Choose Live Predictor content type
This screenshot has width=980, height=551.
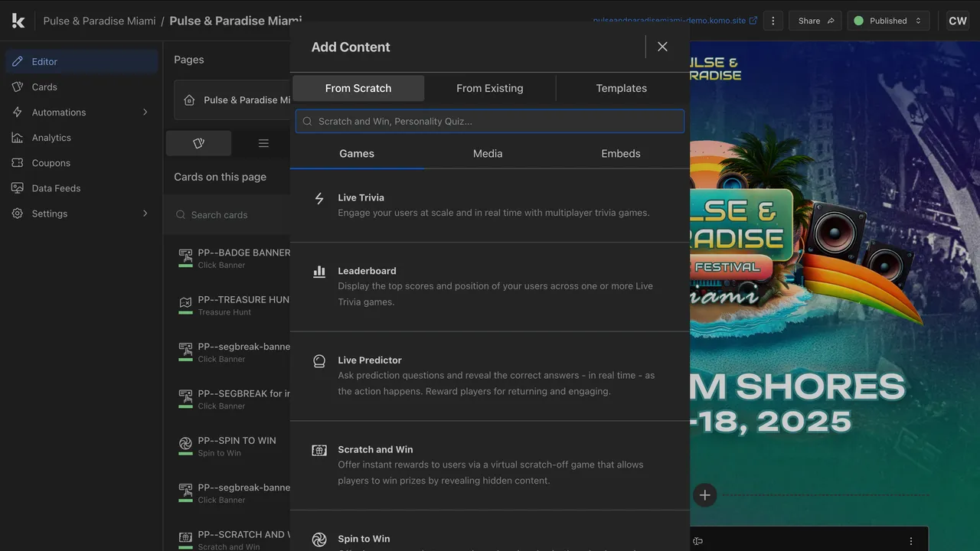[490, 376]
